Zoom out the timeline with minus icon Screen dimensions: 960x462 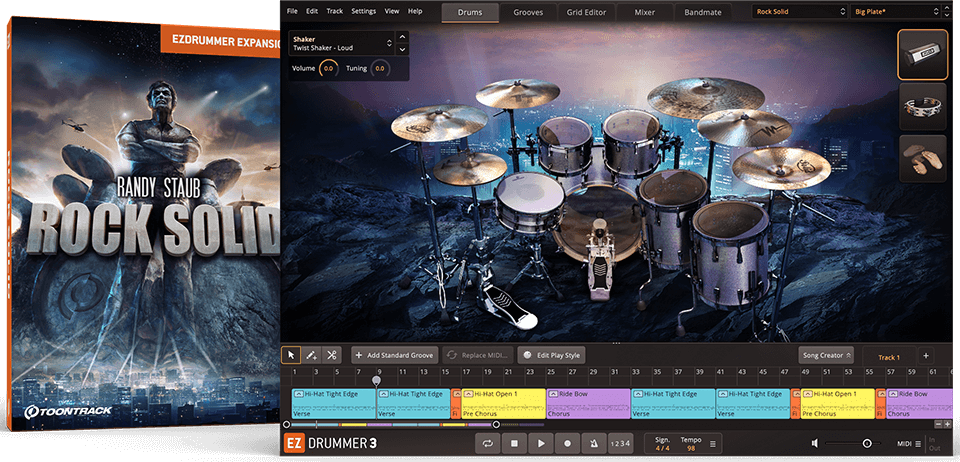click(939, 424)
